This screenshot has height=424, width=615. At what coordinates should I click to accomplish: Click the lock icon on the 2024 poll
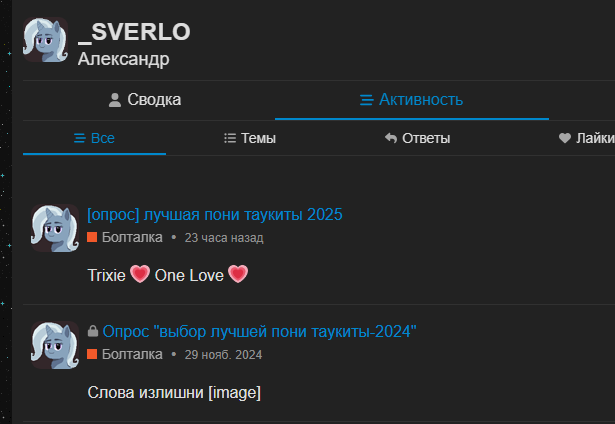[x=93, y=331]
